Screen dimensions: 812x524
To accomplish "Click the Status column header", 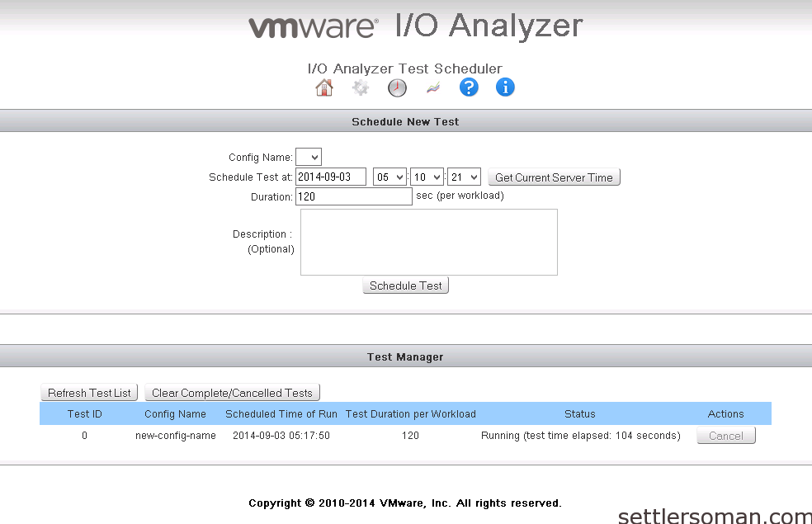I will [x=580, y=414].
